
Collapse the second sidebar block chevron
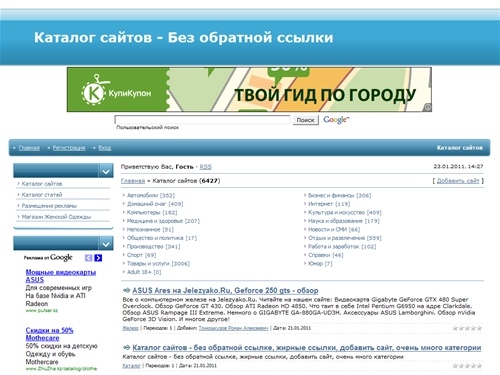click(106, 244)
